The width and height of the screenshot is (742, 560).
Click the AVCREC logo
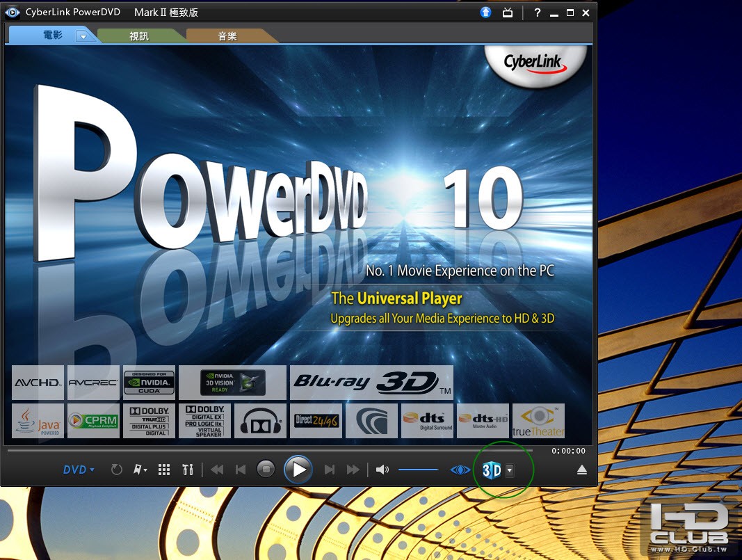click(x=93, y=383)
